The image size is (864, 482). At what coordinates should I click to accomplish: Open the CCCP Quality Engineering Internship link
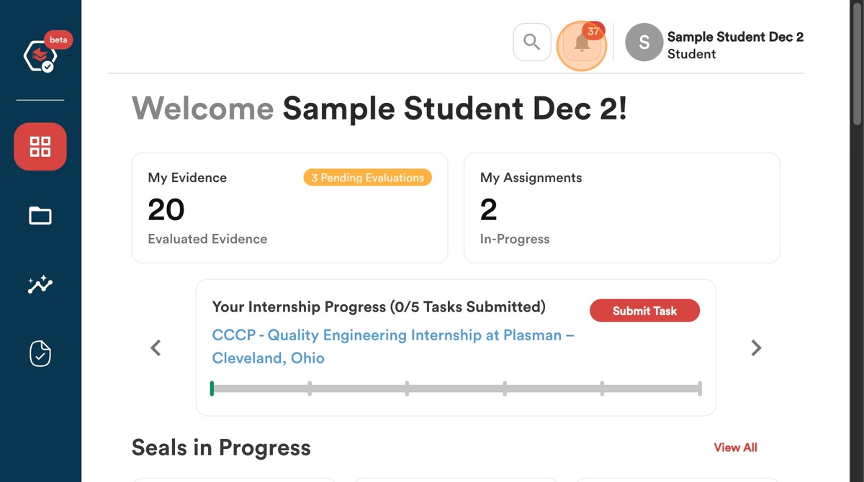(393, 346)
